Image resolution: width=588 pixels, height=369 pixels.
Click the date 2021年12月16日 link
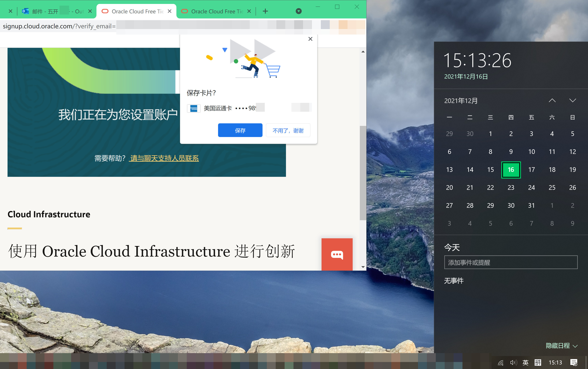(x=466, y=77)
